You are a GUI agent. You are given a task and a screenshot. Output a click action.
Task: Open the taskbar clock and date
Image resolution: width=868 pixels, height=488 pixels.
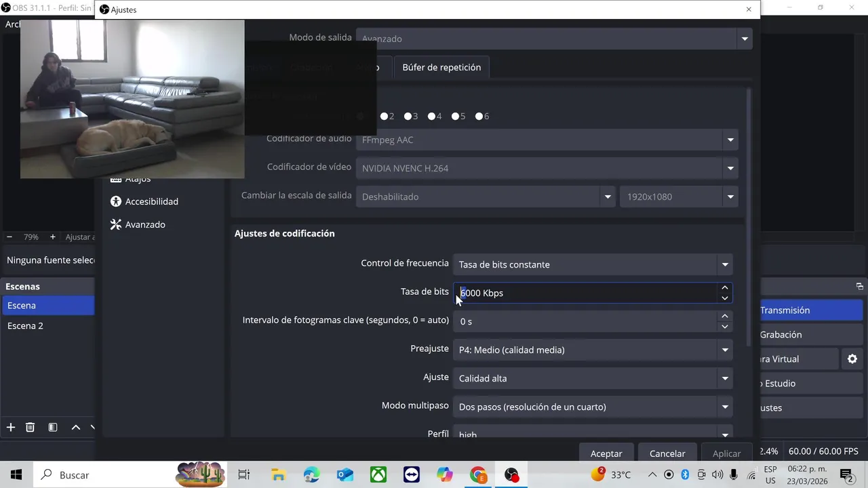[x=807, y=474]
